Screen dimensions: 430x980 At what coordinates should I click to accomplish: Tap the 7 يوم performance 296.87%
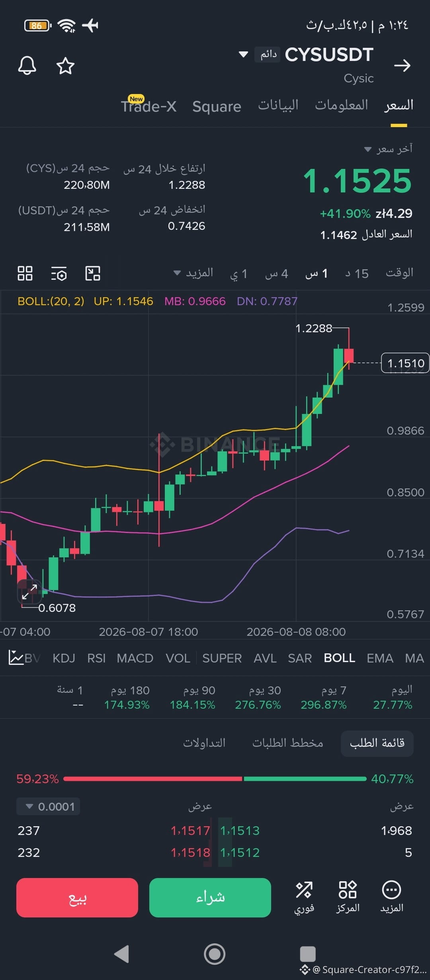click(x=324, y=697)
